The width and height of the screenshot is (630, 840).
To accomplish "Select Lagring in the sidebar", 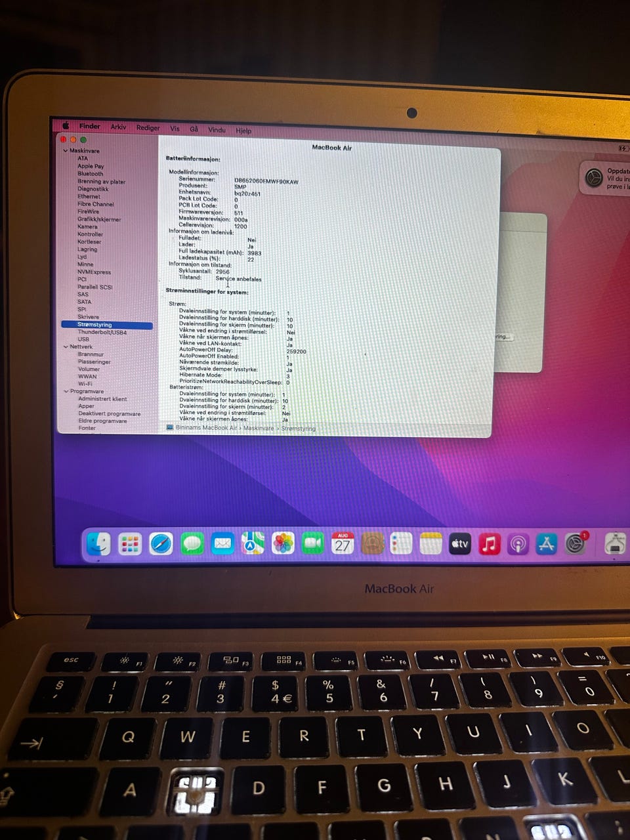I will [x=87, y=249].
